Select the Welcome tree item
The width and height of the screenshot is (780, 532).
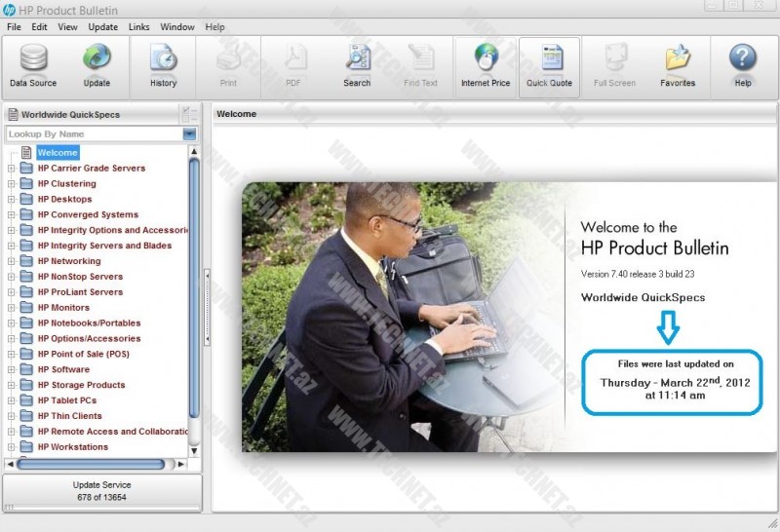pyautogui.click(x=58, y=153)
